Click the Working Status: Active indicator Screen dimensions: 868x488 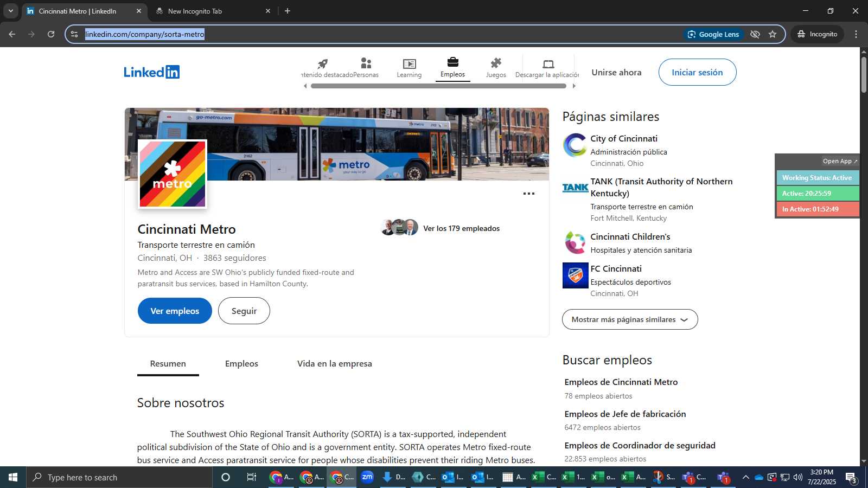[818, 178]
